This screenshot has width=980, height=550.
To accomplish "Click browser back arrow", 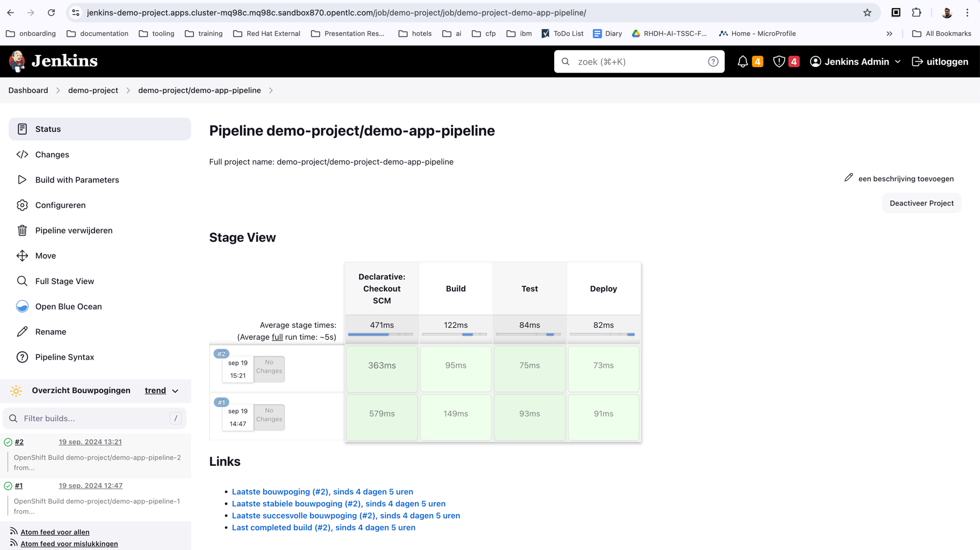I will (11, 13).
